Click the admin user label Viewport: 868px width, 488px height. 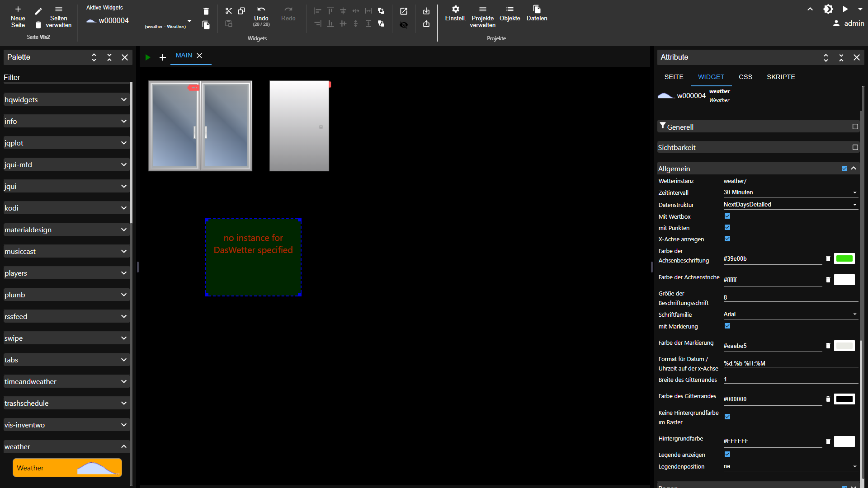click(x=854, y=23)
